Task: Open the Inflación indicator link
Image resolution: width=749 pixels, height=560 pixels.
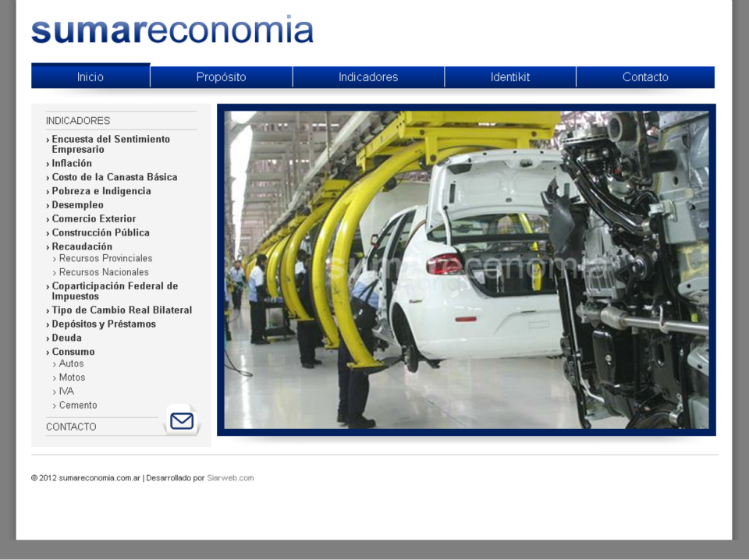Action: pyautogui.click(x=72, y=164)
